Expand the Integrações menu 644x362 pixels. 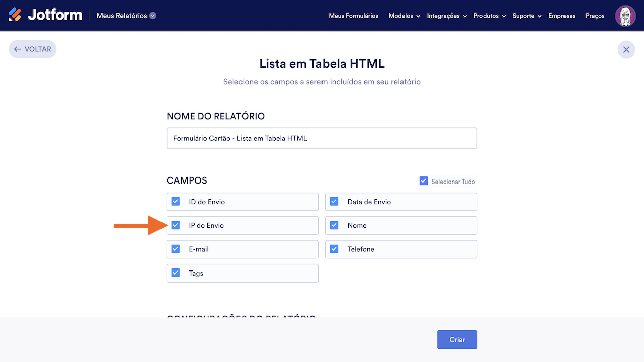446,16
